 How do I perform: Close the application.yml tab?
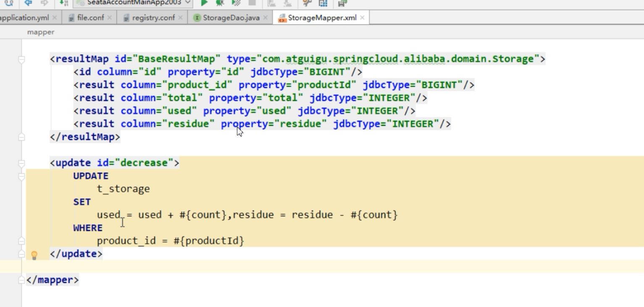coord(55,18)
